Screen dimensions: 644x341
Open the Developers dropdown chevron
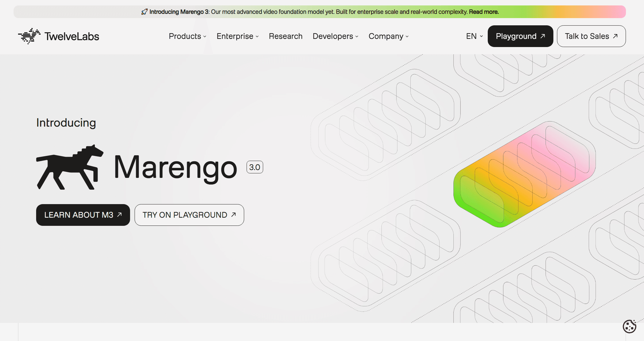click(x=357, y=36)
